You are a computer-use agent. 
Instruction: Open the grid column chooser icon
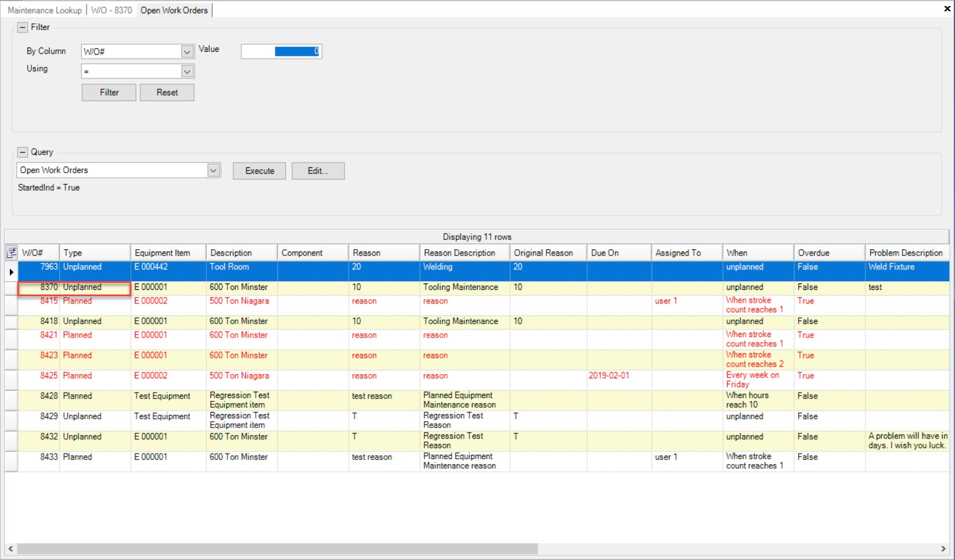click(11, 253)
